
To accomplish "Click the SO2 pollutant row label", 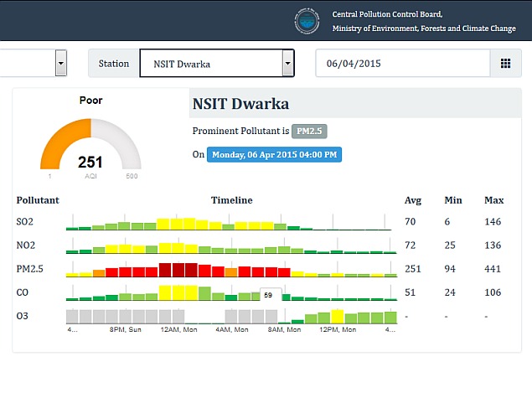I will coord(25,222).
